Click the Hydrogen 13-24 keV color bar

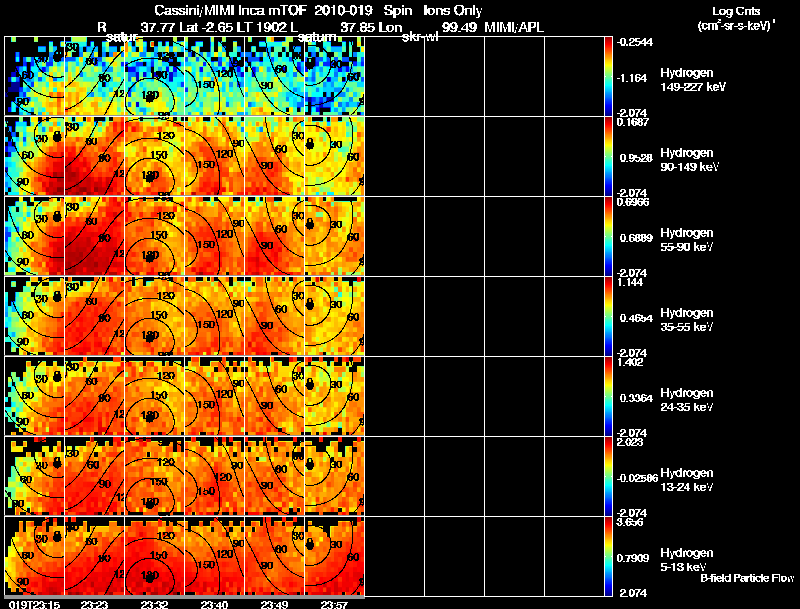(x=608, y=476)
